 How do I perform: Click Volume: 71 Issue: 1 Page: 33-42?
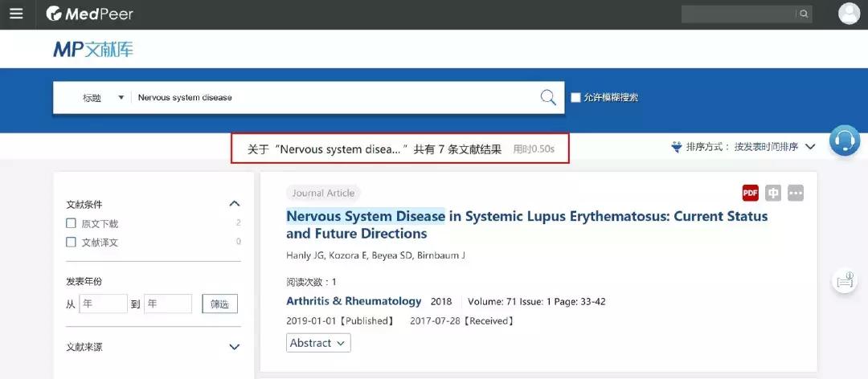pyautogui.click(x=536, y=302)
